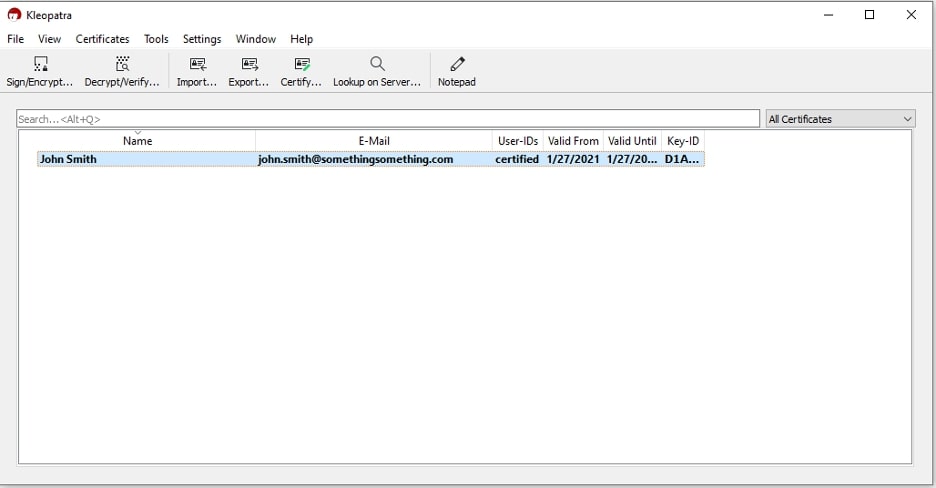Screen dimensions: 936x488
Task: Open the Help menu
Action: [301, 39]
